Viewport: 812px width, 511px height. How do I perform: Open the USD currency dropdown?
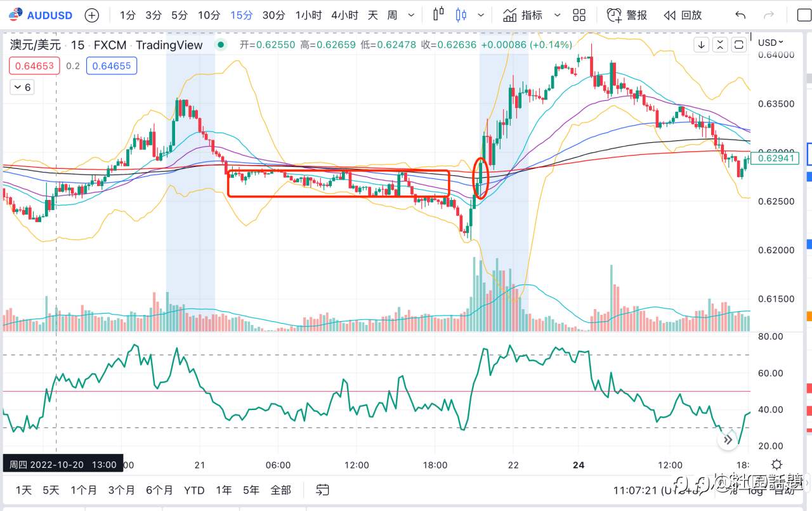(771, 43)
